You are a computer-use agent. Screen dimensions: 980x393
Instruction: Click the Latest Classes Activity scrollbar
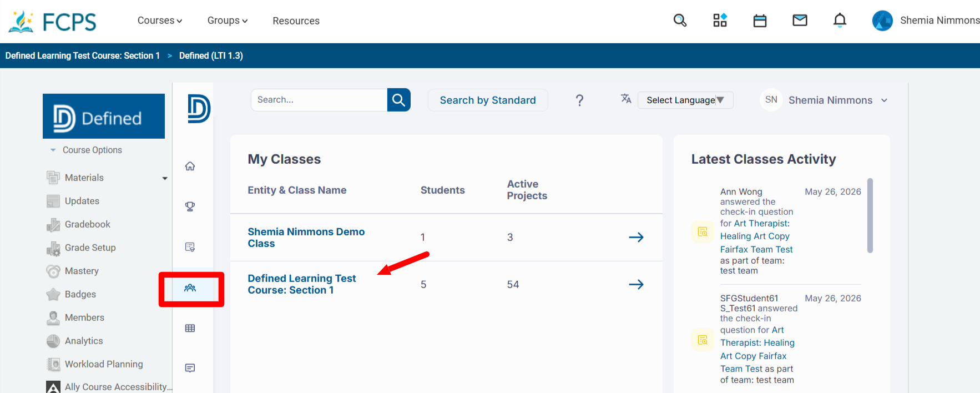(x=870, y=215)
